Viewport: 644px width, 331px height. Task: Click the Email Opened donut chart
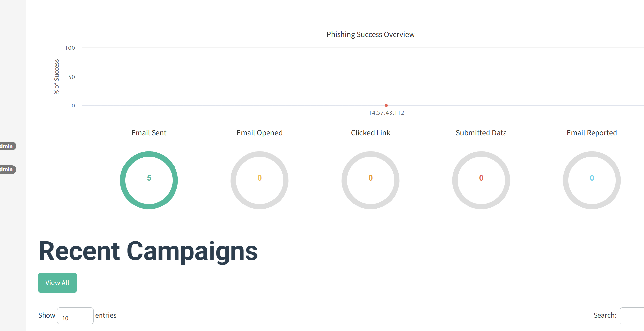point(260,180)
